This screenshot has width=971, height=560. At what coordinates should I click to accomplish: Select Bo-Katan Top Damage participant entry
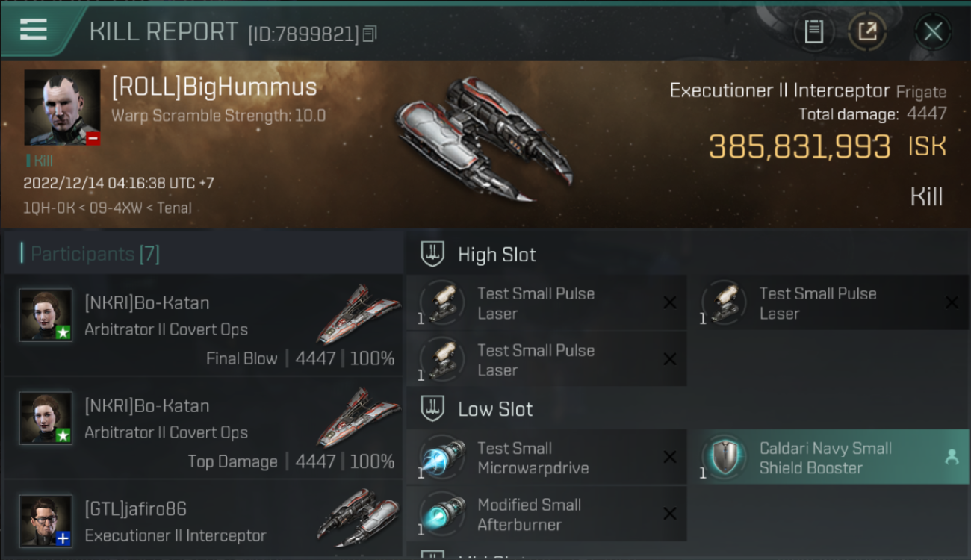tap(203, 429)
